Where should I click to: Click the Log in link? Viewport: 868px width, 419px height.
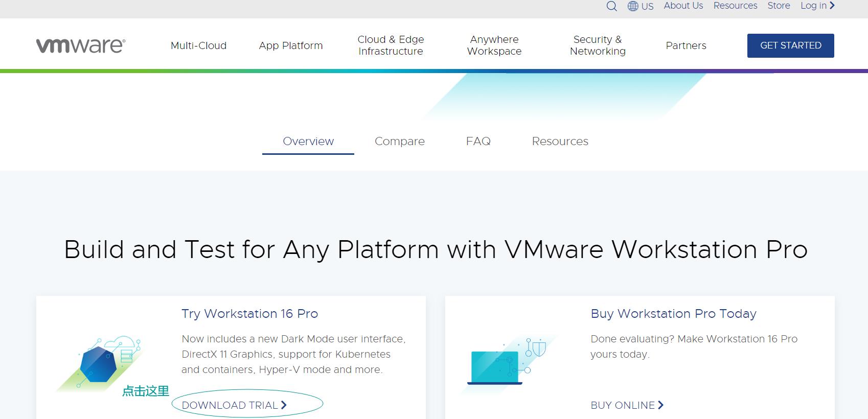(813, 6)
